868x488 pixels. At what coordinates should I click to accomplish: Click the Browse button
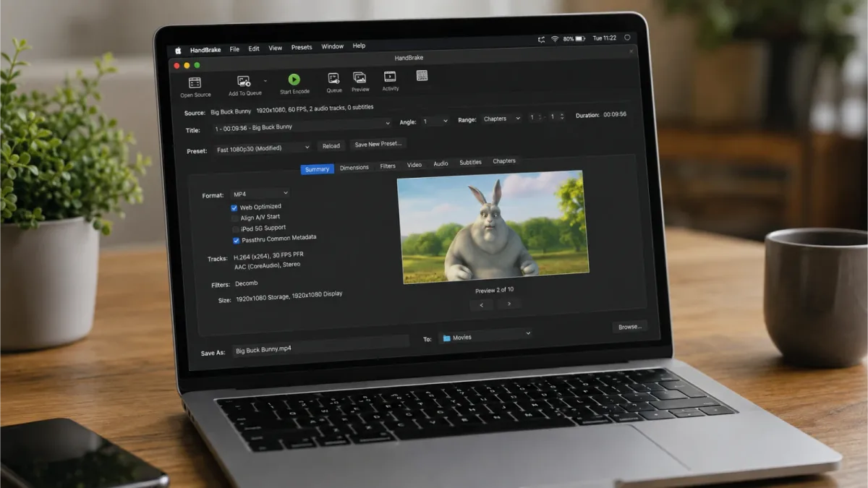(629, 327)
